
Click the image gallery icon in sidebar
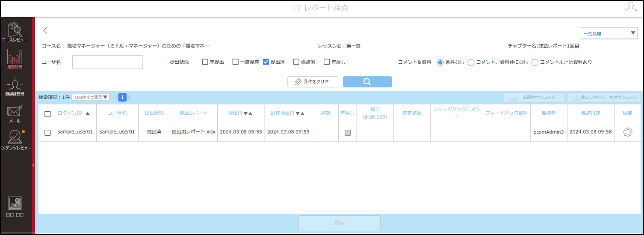[15, 203]
